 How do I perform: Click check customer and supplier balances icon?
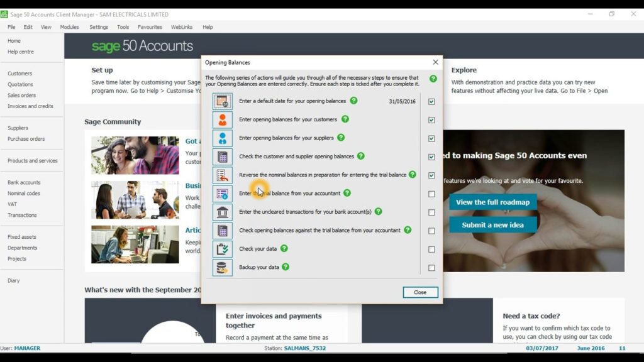[222, 156]
